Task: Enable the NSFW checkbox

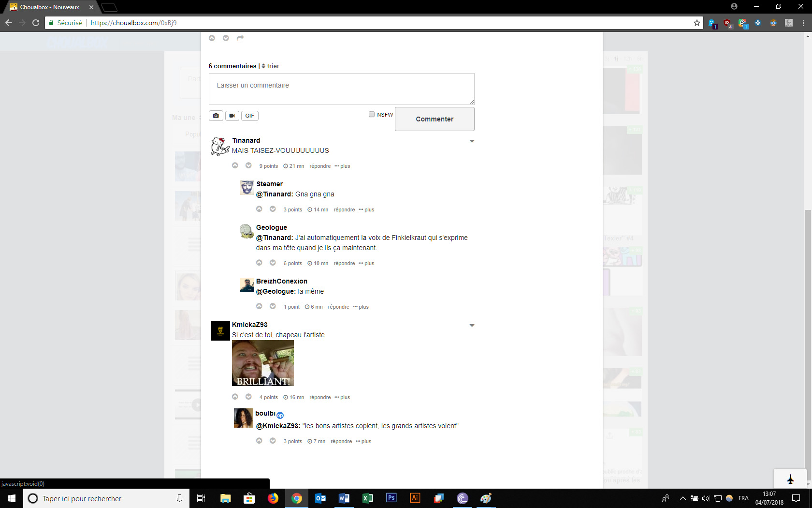Action: (372, 115)
